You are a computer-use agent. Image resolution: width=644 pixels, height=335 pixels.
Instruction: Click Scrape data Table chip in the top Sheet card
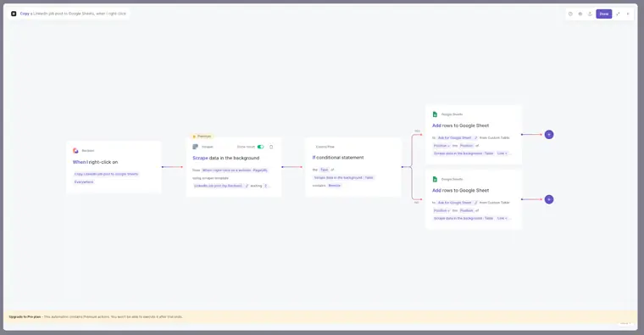464,154
